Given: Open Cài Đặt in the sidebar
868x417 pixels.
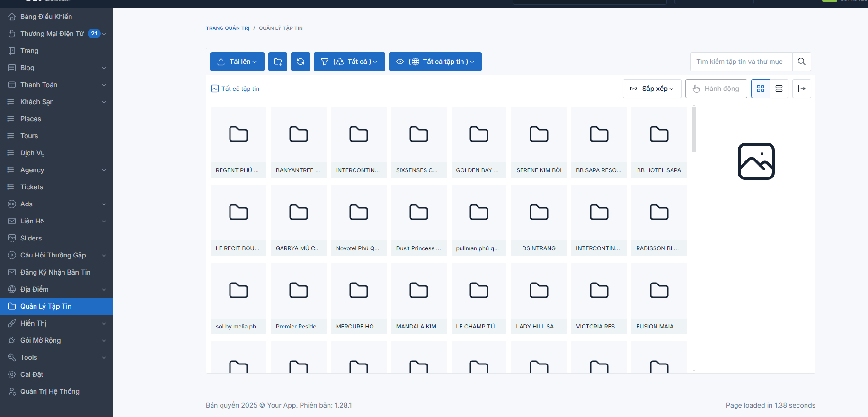Looking at the screenshot, I should click(x=56, y=374).
